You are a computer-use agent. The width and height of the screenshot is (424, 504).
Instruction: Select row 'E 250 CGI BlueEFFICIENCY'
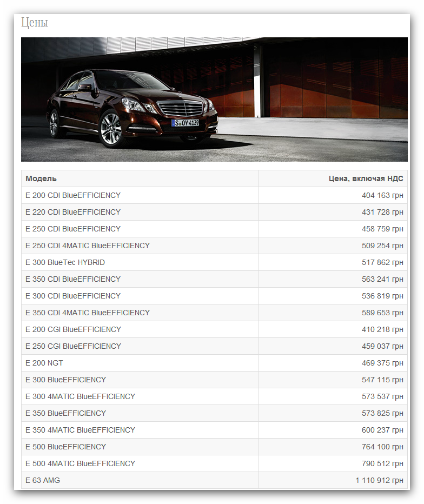(x=214, y=346)
